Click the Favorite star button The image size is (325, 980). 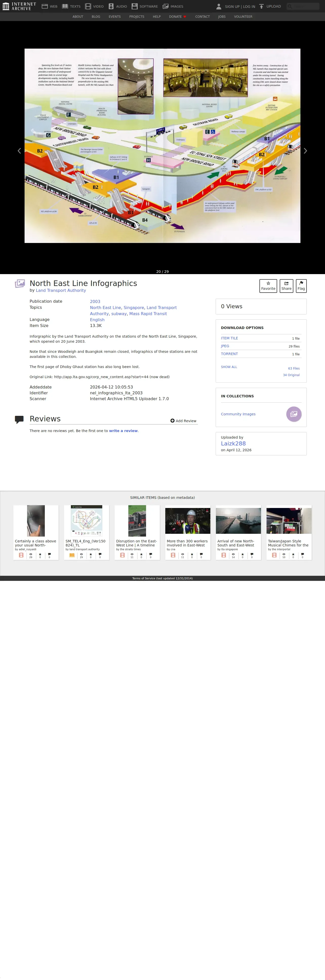coord(268,286)
